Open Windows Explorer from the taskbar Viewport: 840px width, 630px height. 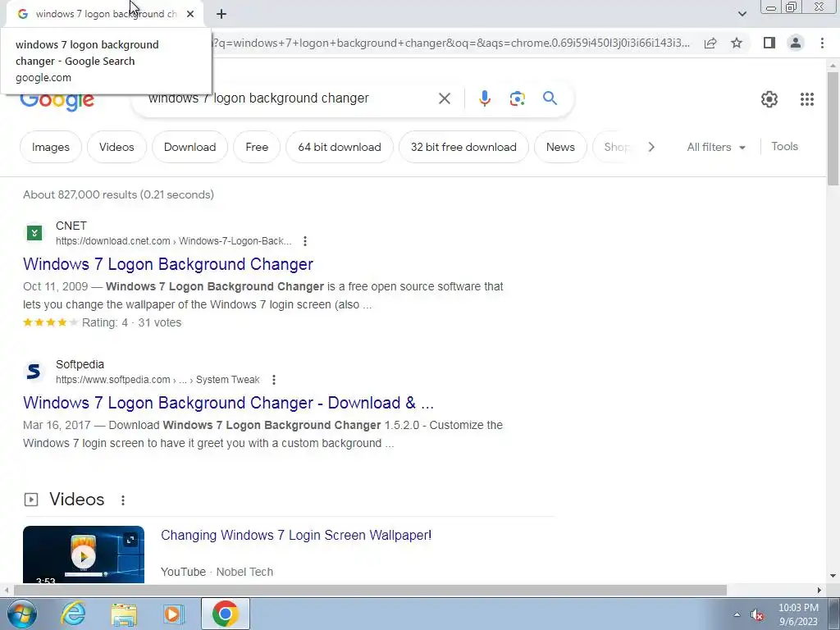[124, 614]
